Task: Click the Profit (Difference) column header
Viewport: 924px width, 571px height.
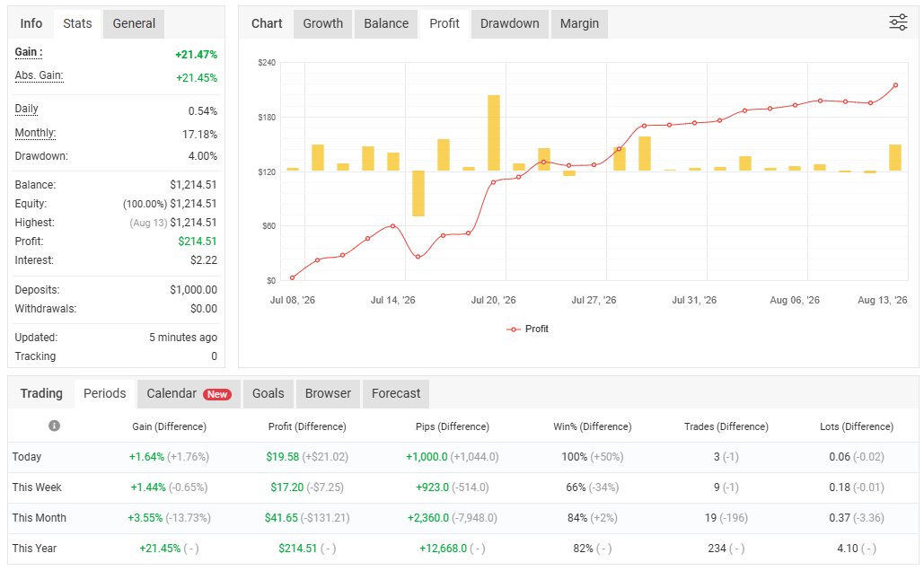Action: [307, 426]
